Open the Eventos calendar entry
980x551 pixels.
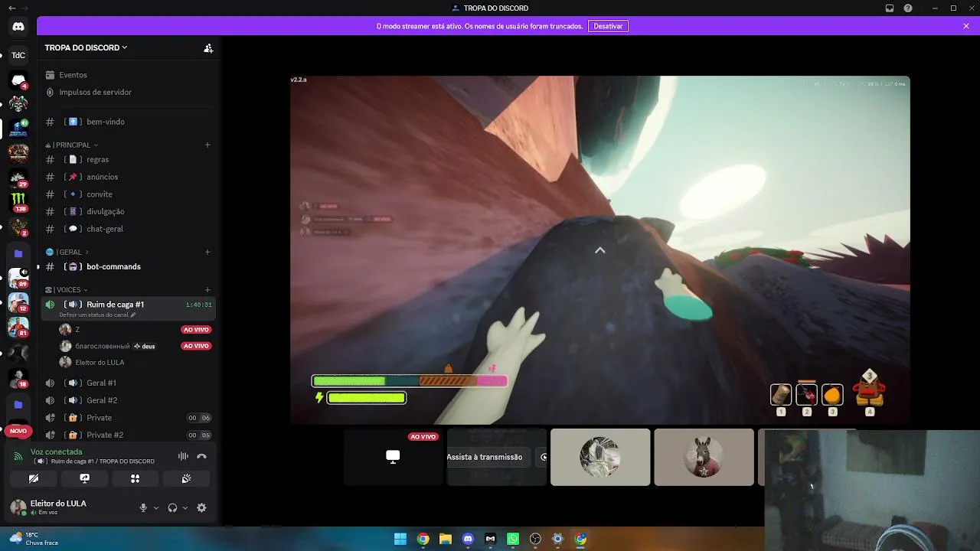click(x=129, y=75)
